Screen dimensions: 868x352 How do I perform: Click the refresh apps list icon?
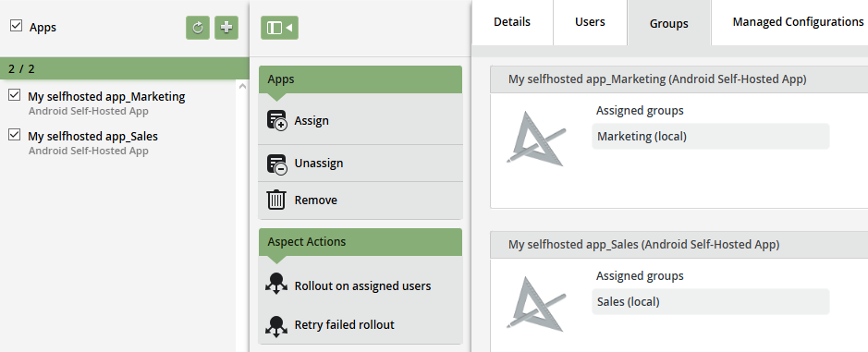pos(198,28)
